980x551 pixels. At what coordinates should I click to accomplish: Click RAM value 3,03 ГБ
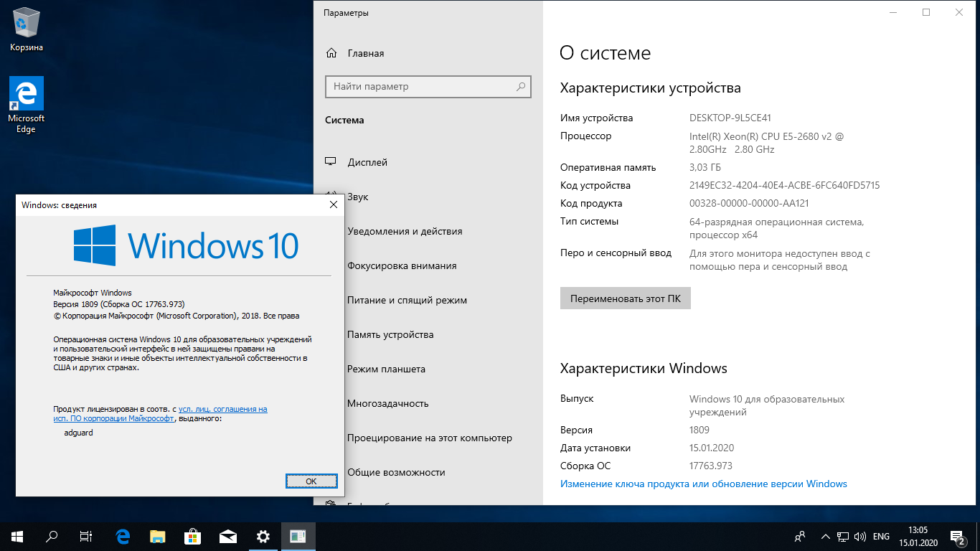click(x=705, y=167)
